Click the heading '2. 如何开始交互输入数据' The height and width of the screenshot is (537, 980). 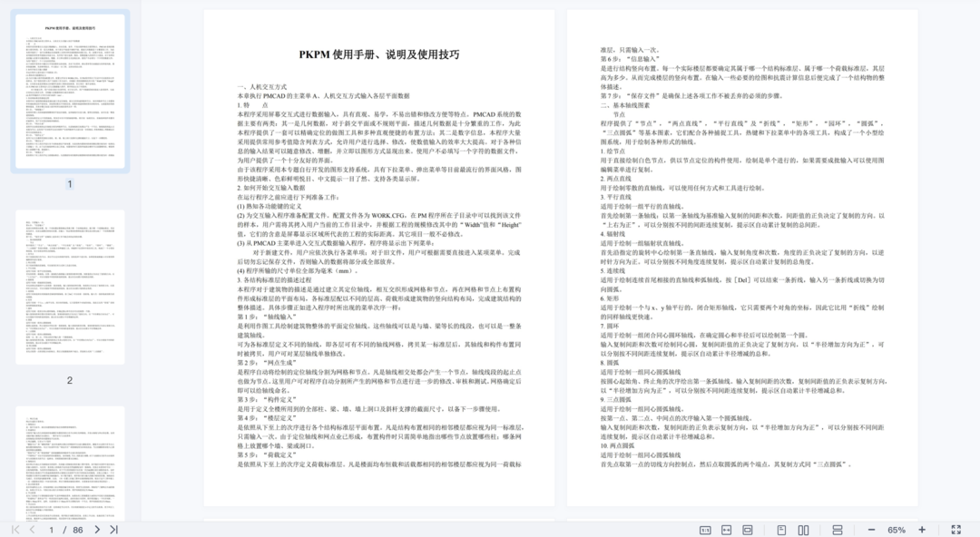[x=271, y=188]
